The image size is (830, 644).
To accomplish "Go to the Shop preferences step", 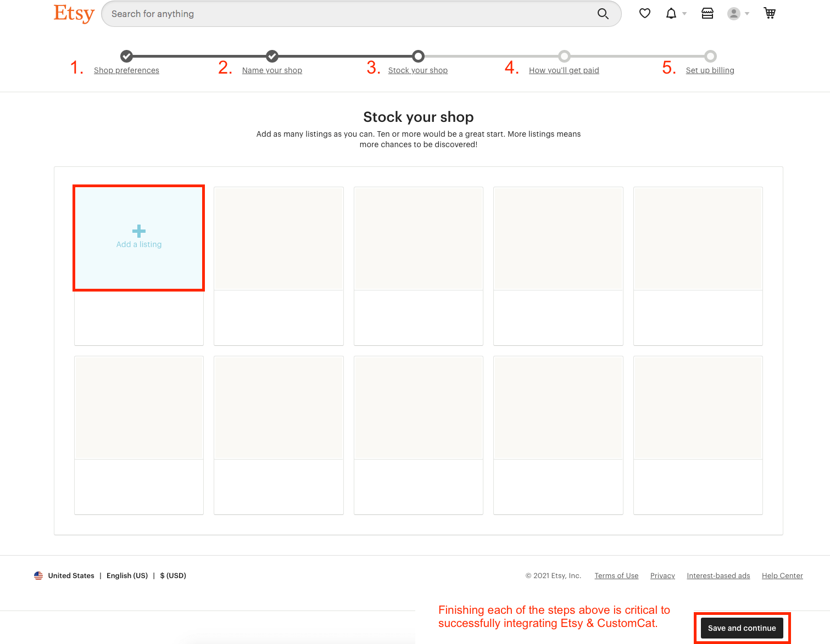I will click(x=126, y=70).
